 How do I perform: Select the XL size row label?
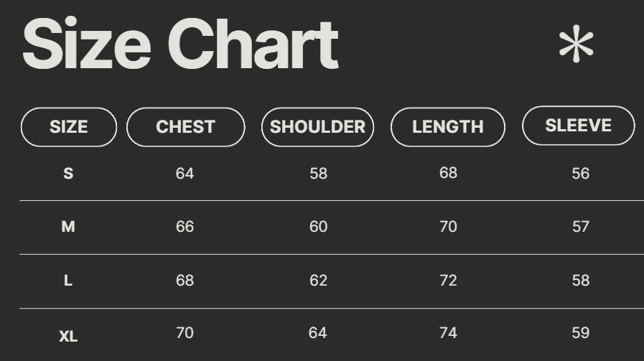pos(68,336)
